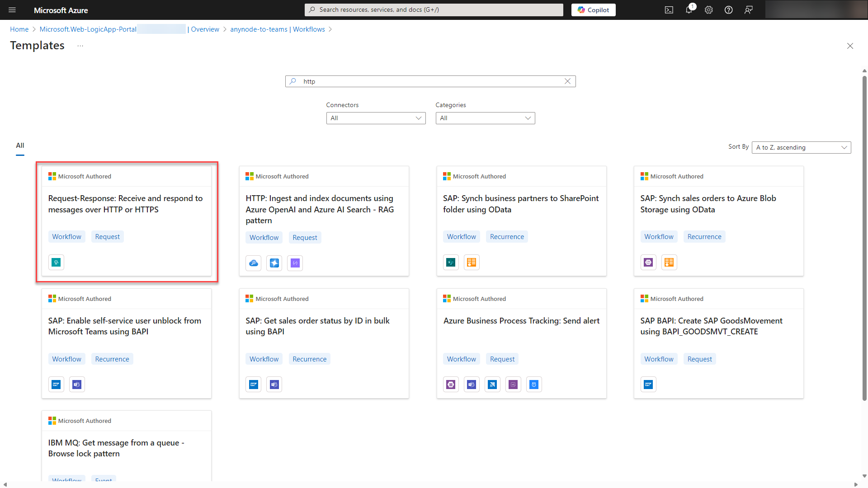Screen dimensions: 868x488
Task: Open the notifications bell
Action: click(689, 9)
